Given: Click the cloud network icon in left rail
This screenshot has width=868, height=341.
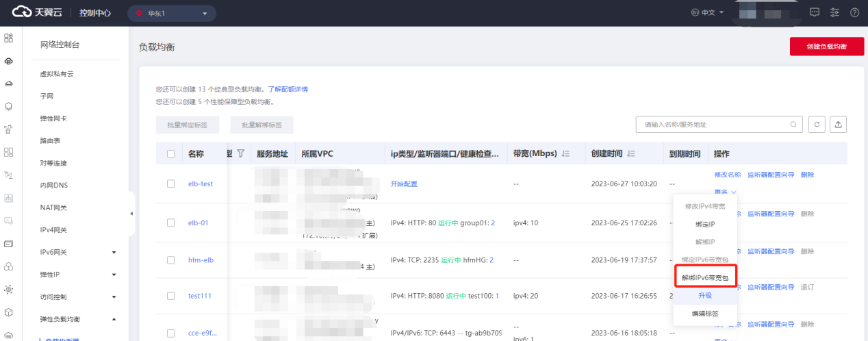Looking at the screenshot, I should [9, 61].
